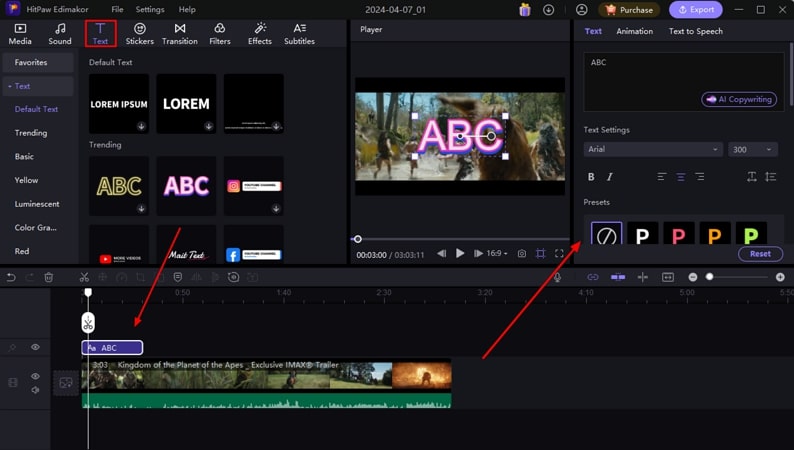Viewport: 794px width, 450px height.
Task: Select the green P preset
Action: coord(751,233)
